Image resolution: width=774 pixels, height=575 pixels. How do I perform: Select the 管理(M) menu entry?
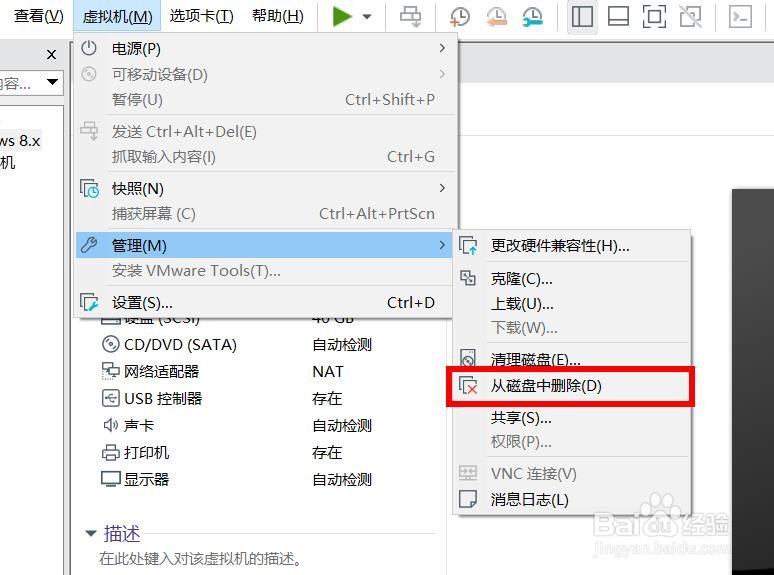pos(264,245)
